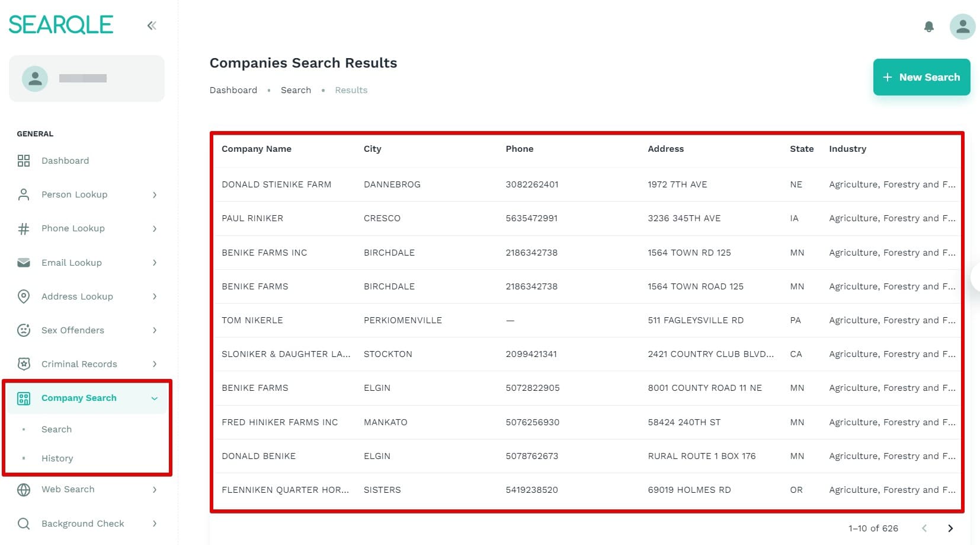Click the SEARQLE logo
980x545 pixels.
pos(60,25)
